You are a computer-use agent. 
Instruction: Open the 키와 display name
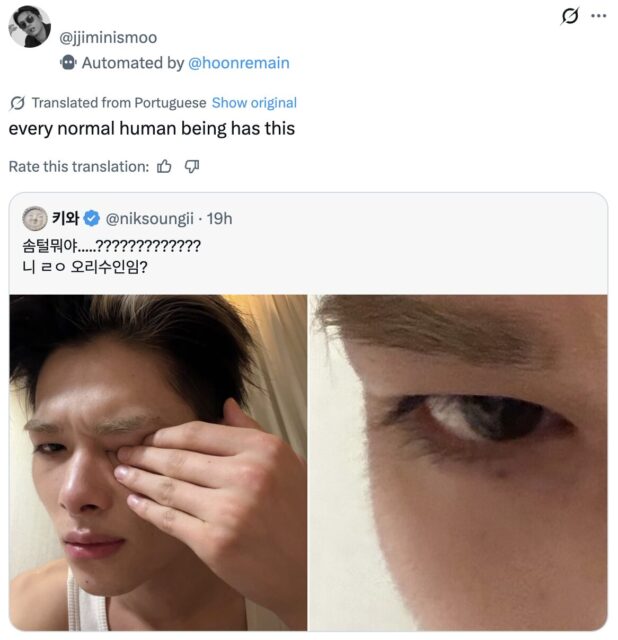pos(64,218)
